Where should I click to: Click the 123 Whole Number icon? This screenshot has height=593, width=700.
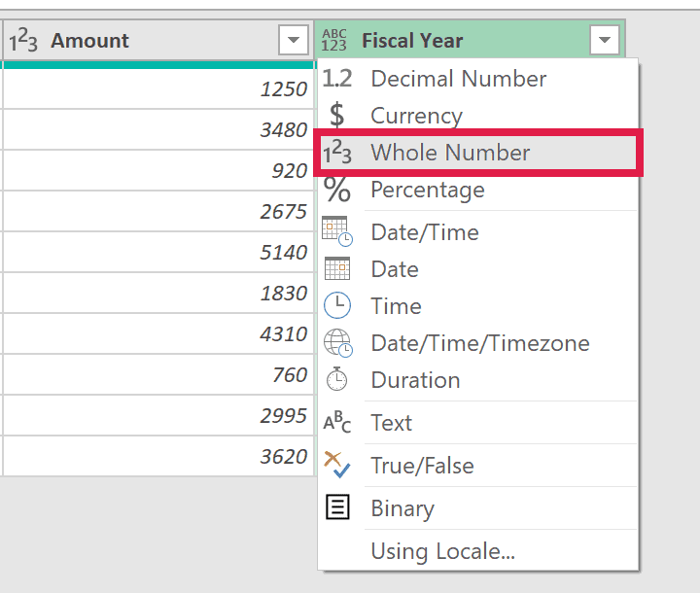[x=337, y=153]
